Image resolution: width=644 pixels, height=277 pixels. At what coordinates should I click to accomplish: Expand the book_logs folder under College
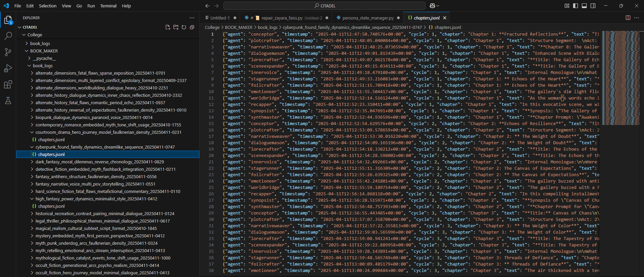pos(40,43)
